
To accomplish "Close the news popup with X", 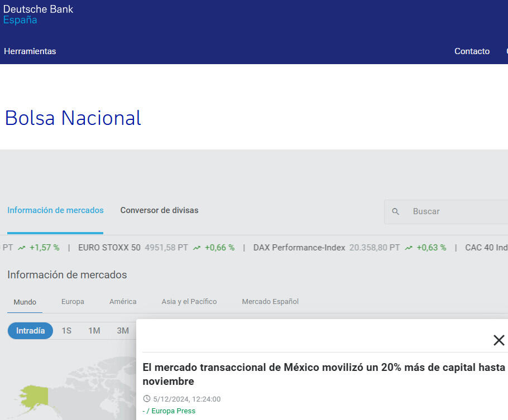I will pyautogui.click(x=499, y=340).
